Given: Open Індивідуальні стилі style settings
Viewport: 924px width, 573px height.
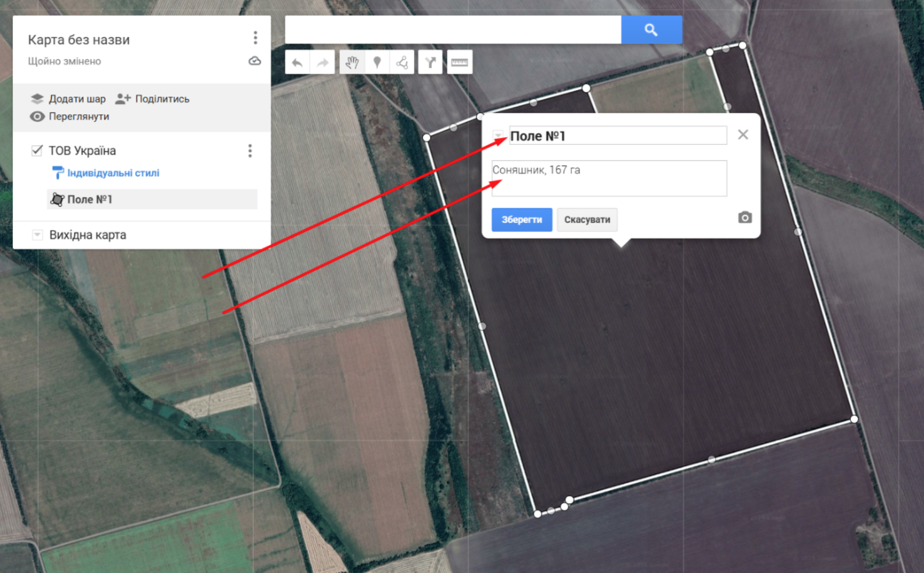Looking at the screenshot, I should point(113,173).
